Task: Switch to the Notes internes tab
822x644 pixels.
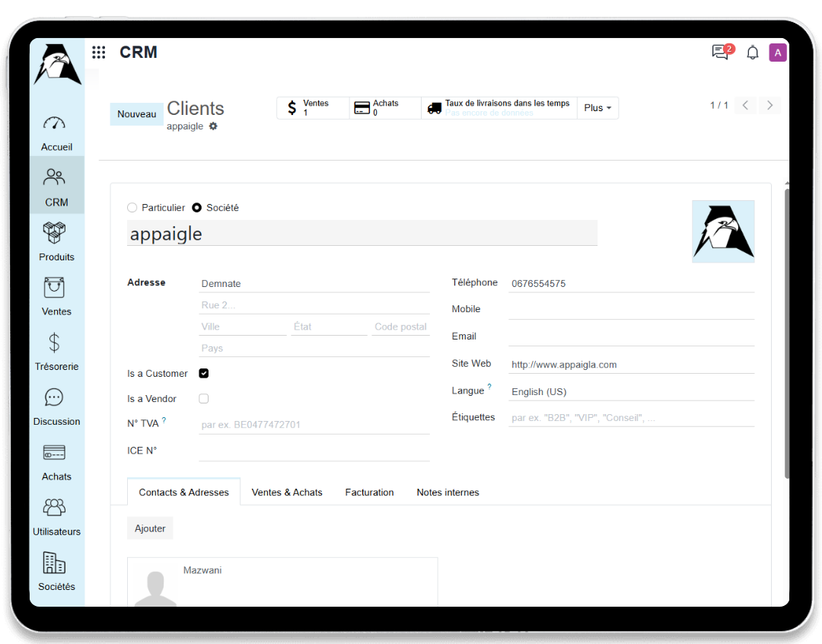Action: 448,493
